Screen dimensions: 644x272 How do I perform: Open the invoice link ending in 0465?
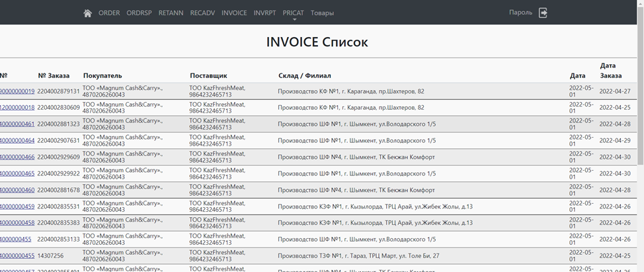(x=17, y=173)
